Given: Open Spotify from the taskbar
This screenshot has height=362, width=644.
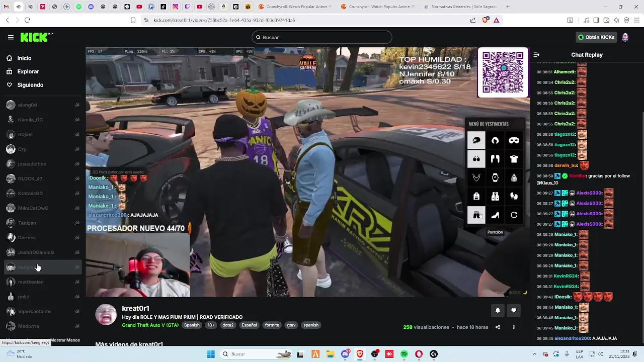Looking at the screenshot, I should coord(404,354).
